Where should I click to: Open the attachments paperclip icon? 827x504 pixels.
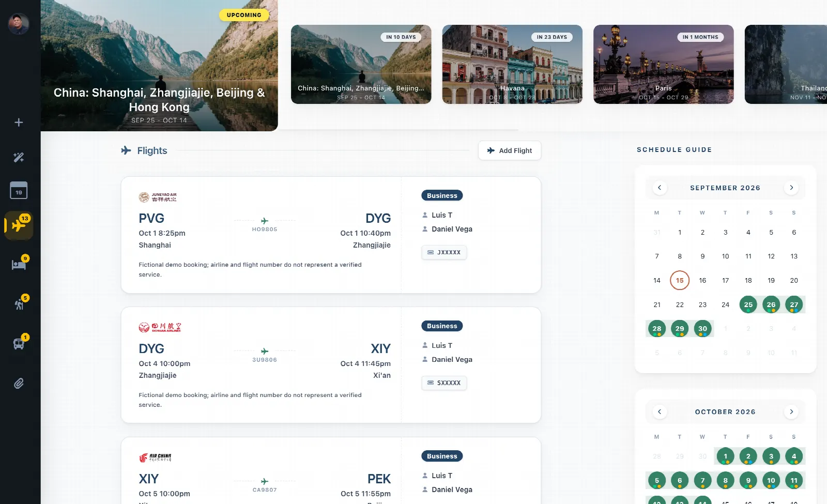point(19,384)
